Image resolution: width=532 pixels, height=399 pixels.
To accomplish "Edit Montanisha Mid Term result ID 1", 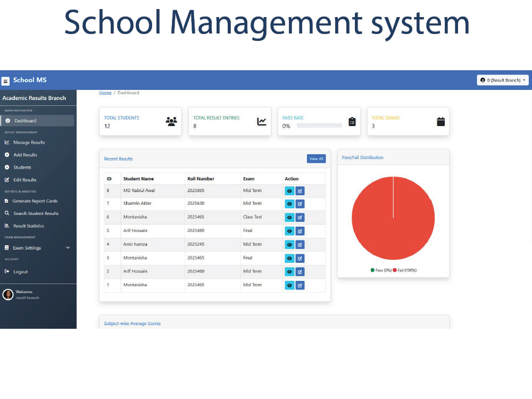I will point(300,285).
